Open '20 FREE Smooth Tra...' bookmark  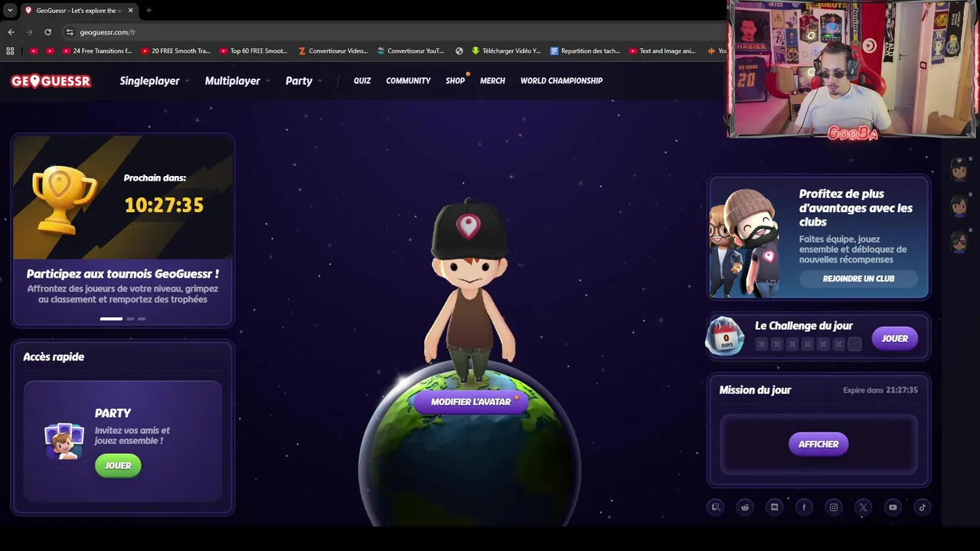click(175, 51)
